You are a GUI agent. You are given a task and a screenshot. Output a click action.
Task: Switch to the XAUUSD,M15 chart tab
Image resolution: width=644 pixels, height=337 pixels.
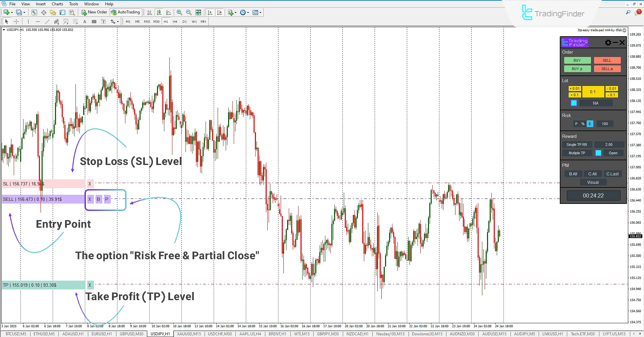tap(189, 334)
